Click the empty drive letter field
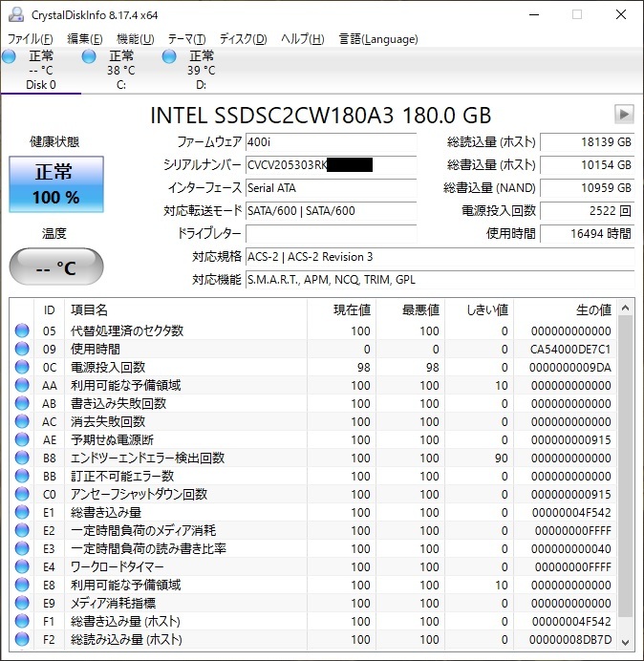The height and width of the screenshot is (661, 644). 331,233
